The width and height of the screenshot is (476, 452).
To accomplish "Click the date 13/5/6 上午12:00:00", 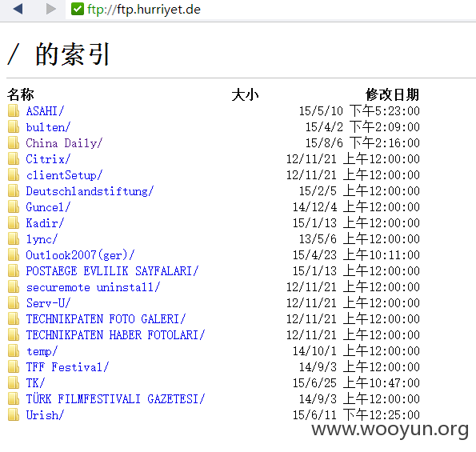I will click(359, 239).
